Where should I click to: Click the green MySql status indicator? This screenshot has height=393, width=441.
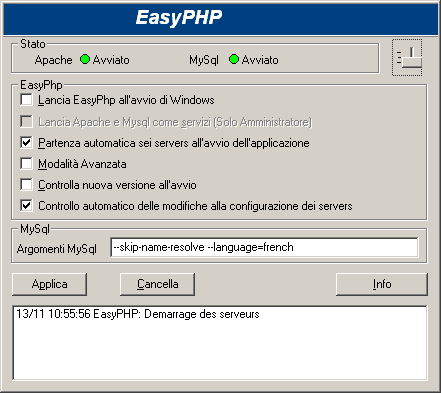[234, 59]
